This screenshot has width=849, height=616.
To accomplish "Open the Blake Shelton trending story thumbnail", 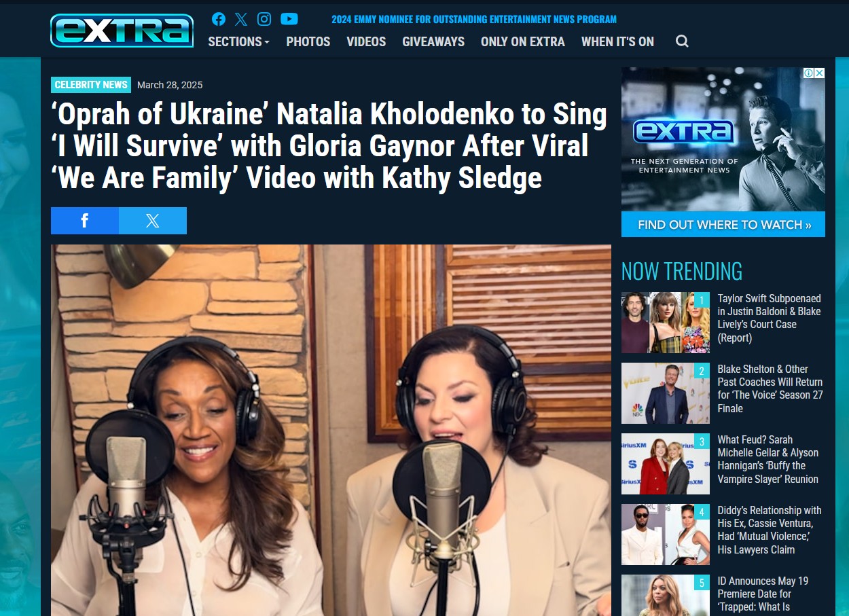I will [666, 393].
